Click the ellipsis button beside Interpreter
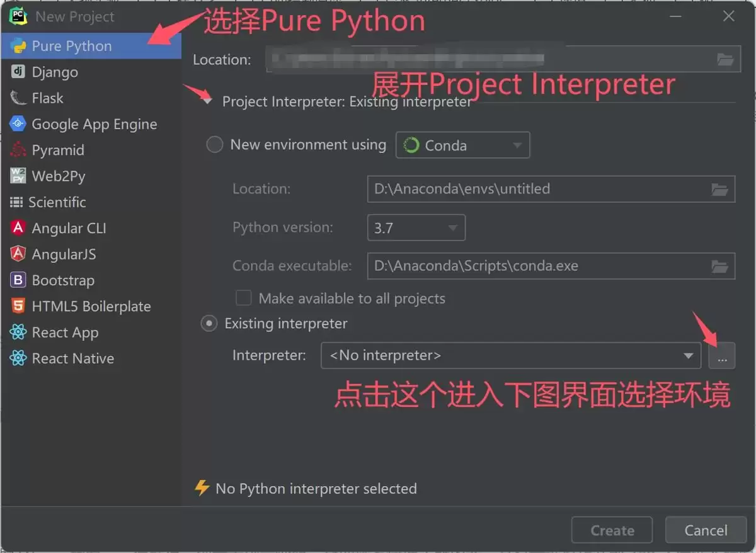Screen dimensions: 756x553 [722, 356]
